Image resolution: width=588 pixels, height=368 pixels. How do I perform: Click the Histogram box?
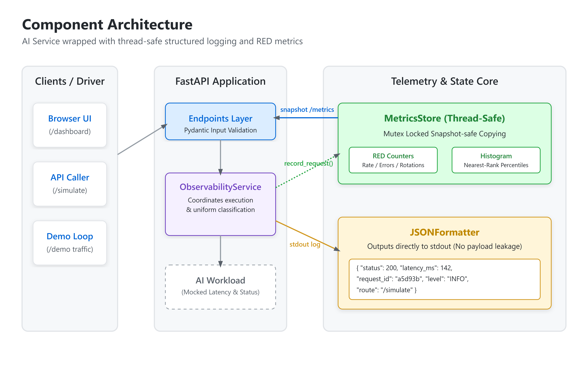[x=496, y=160]
